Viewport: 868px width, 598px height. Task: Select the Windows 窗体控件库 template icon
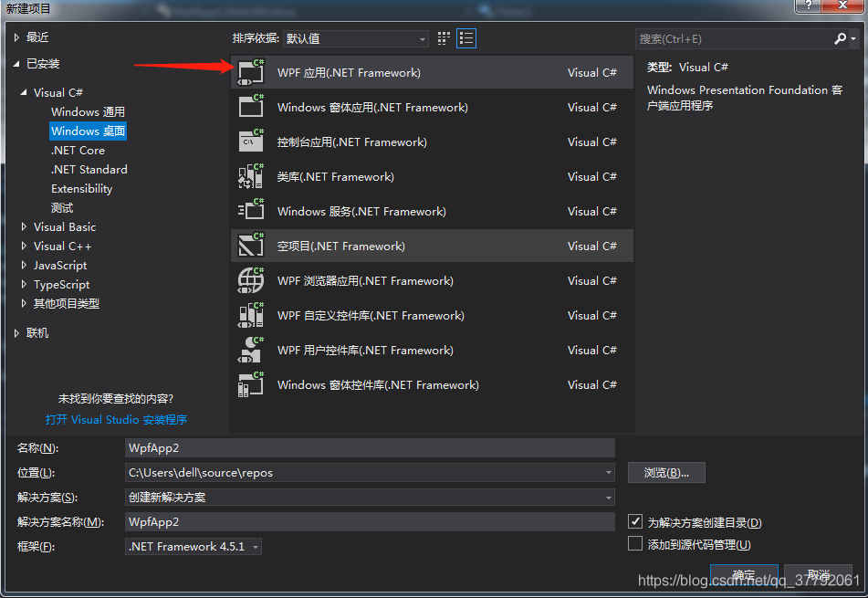point(251,385)
